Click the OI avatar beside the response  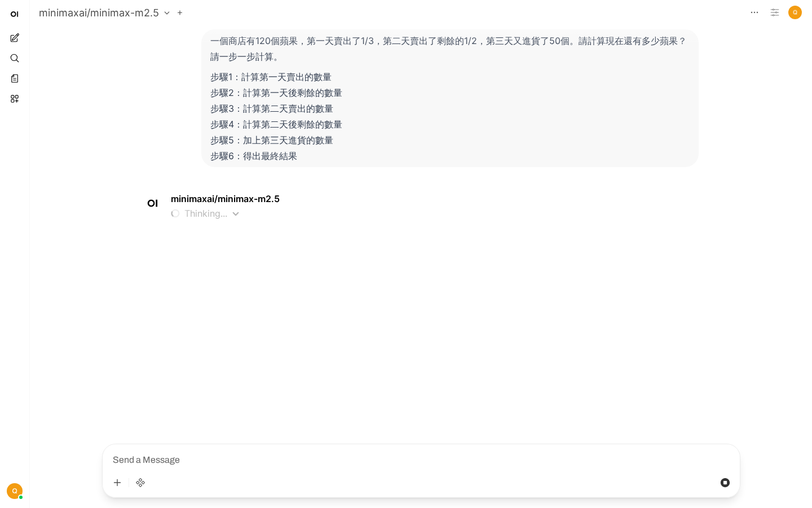click(153, 203)
